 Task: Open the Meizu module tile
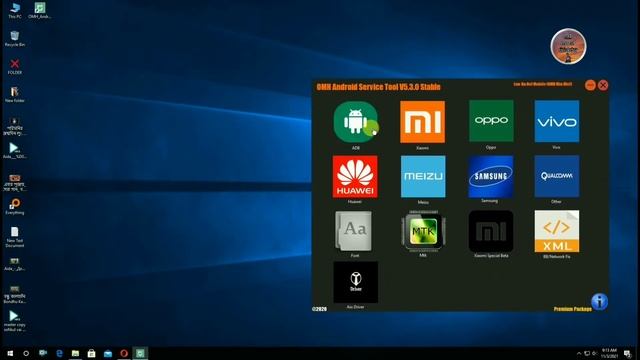pos(423,176)
